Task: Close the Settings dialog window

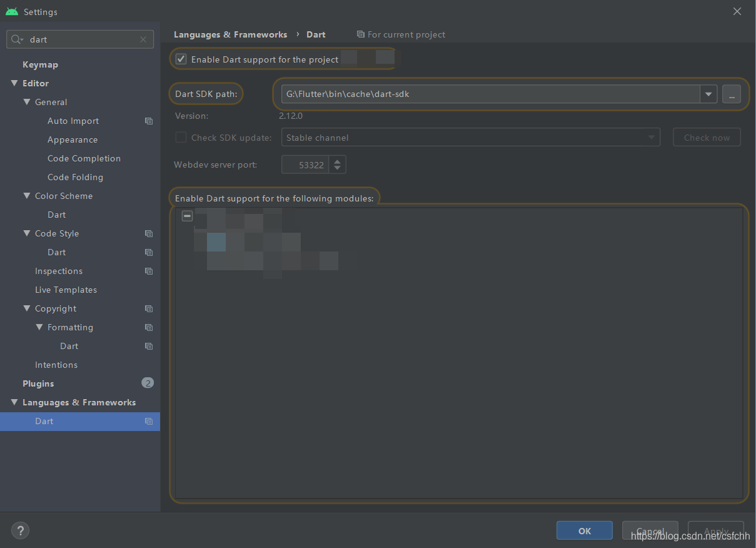Action: tap(737, 11)
